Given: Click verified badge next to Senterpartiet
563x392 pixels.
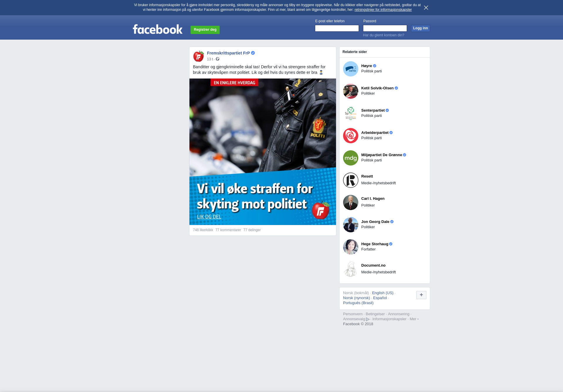Looking at the screenshot, I should [x=387, y=110].
